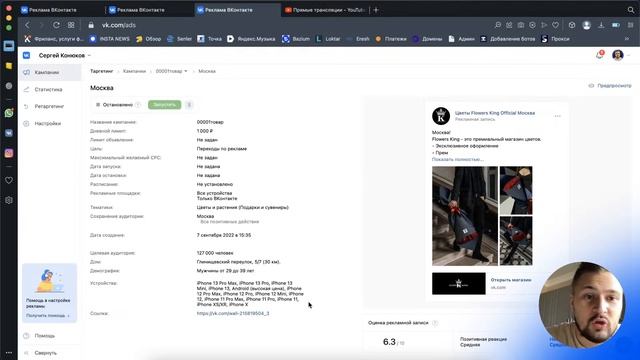Open Senler bookmark
The image size is (640, 360).
click(180, 39)
